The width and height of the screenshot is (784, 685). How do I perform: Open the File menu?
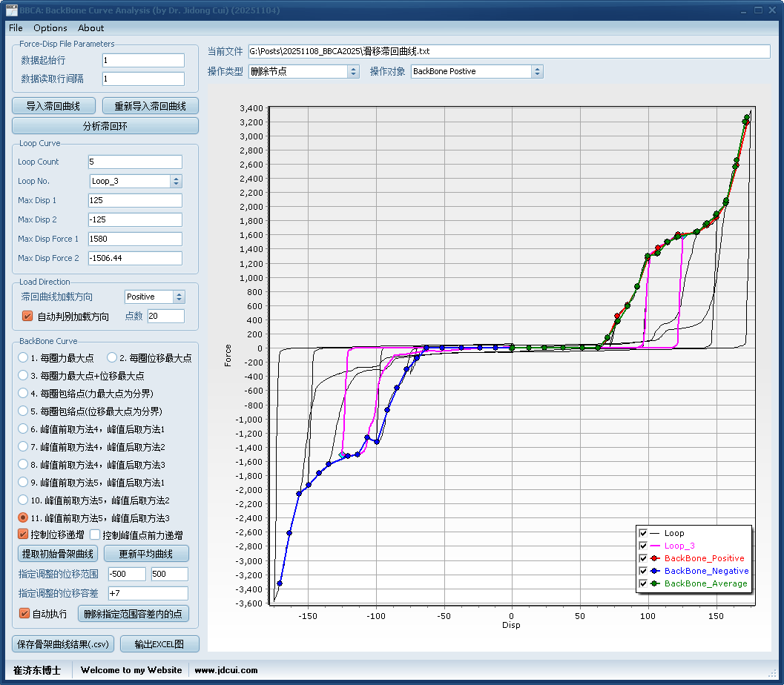tap(16, 28)
